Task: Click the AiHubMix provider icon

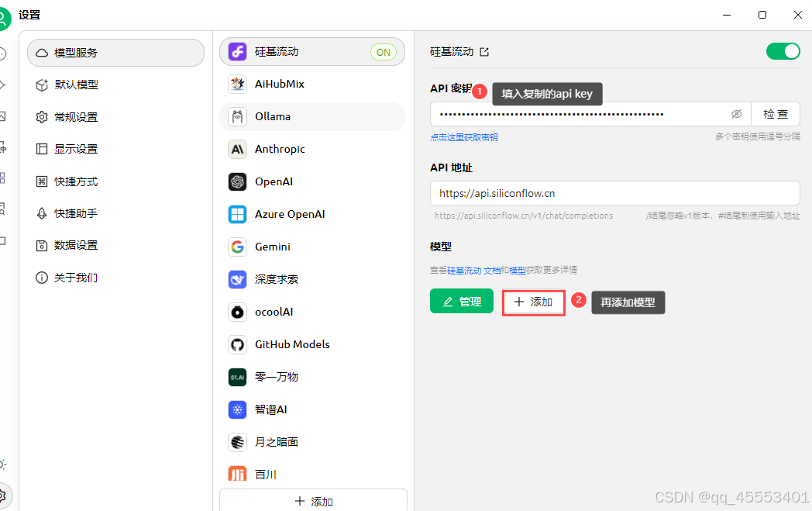Action: (237, 84)
